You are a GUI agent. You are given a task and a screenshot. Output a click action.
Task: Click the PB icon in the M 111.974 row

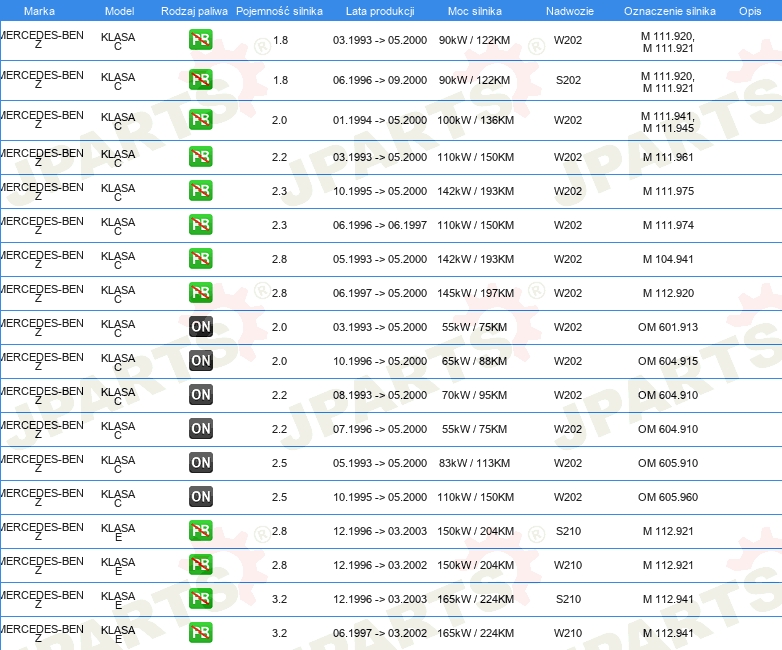tap(201, 225)
